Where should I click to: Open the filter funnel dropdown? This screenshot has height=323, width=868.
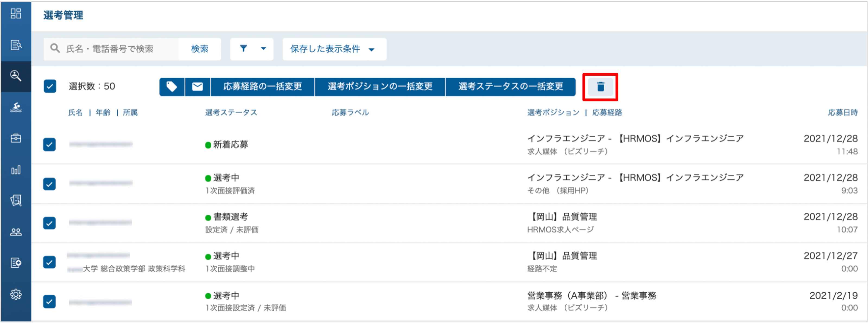click(x=252, y=49)
